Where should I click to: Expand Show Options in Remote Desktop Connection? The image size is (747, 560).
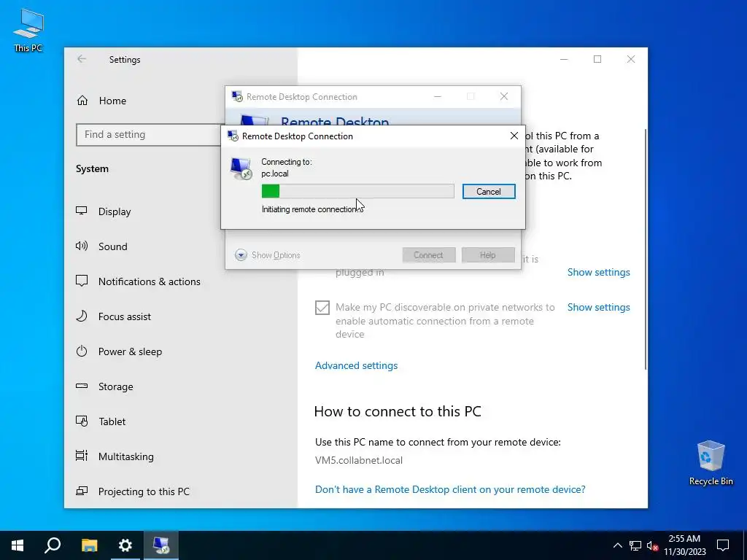267,255
